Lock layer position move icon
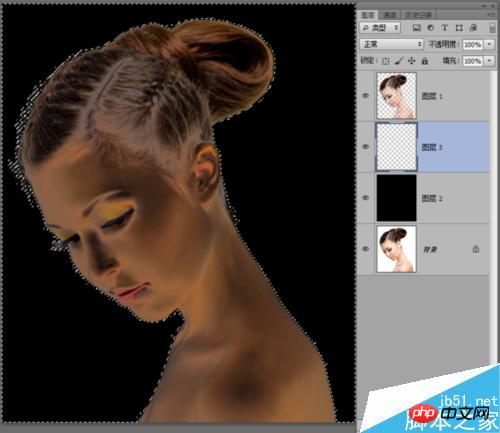 click(x=412, y=61)
